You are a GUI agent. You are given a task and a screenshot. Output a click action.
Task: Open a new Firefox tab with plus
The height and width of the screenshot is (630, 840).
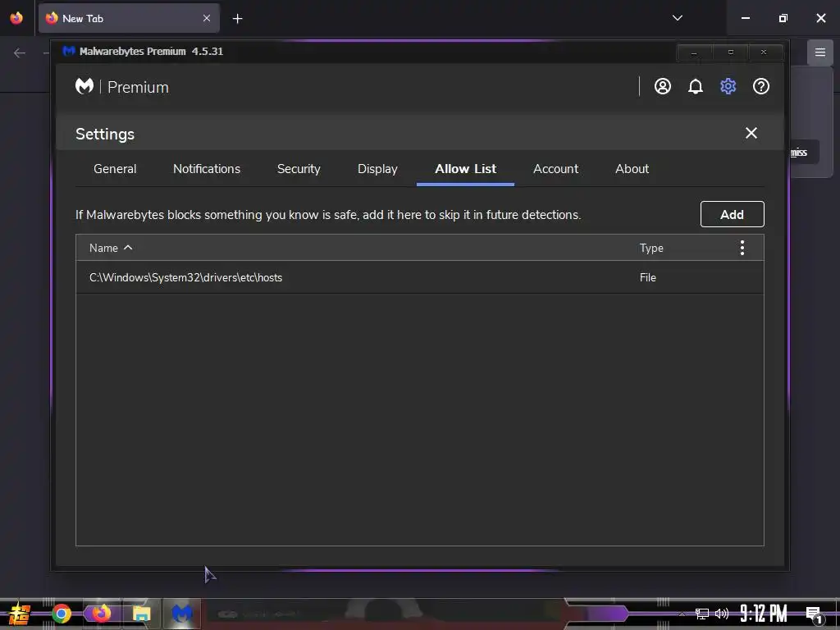pos(237,19)
